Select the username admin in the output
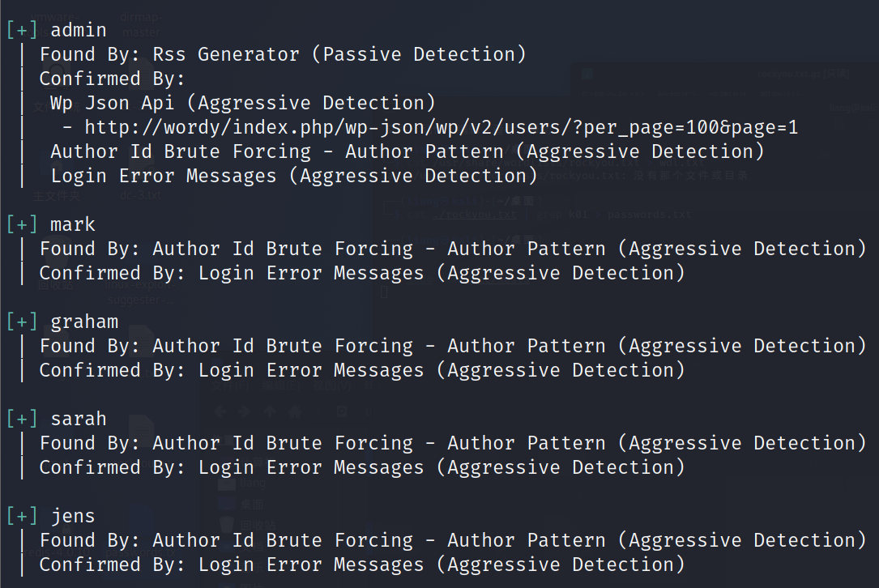 [78, 31]
